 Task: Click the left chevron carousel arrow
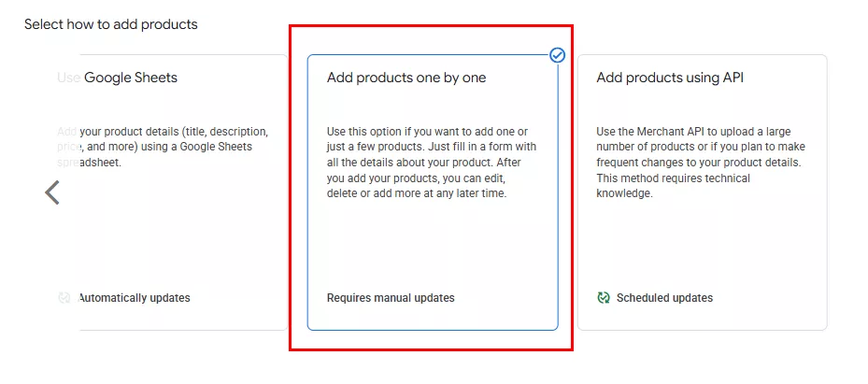coord(52,192)
